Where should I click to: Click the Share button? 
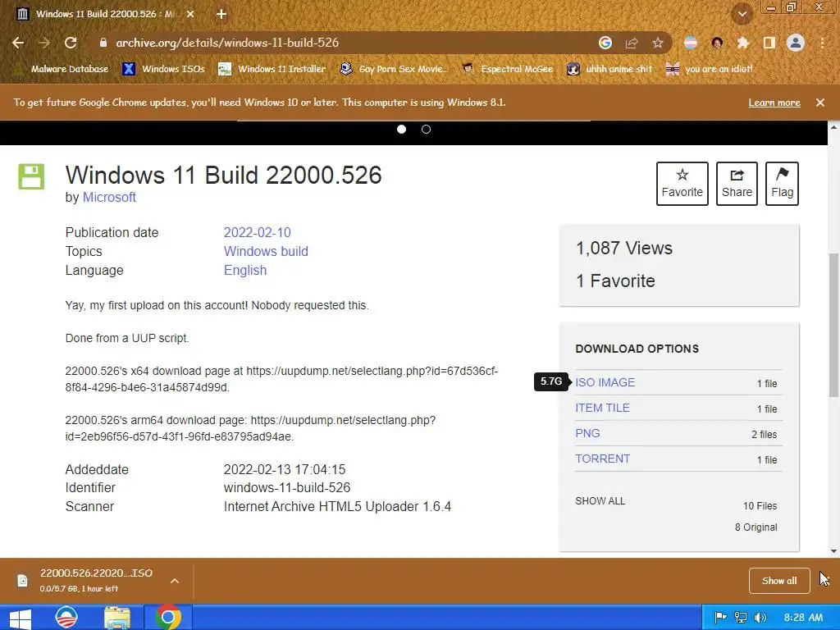(737, 184)
